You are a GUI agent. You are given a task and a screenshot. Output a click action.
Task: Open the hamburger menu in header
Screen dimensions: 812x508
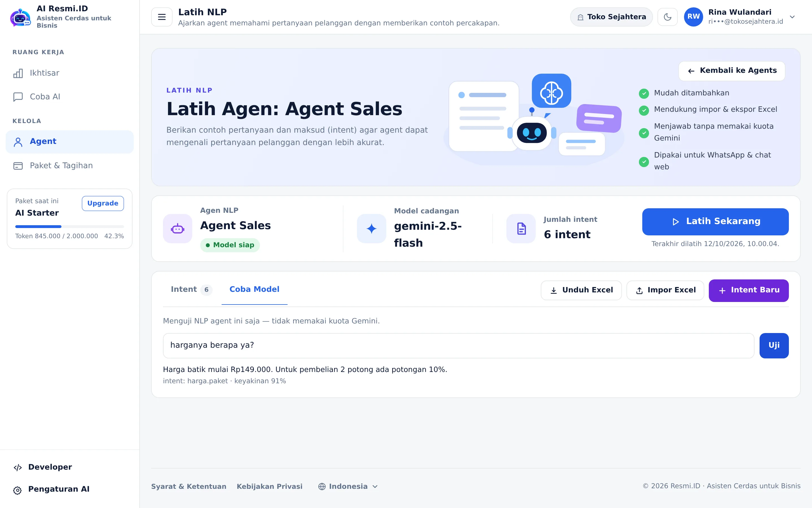point(162,17)
